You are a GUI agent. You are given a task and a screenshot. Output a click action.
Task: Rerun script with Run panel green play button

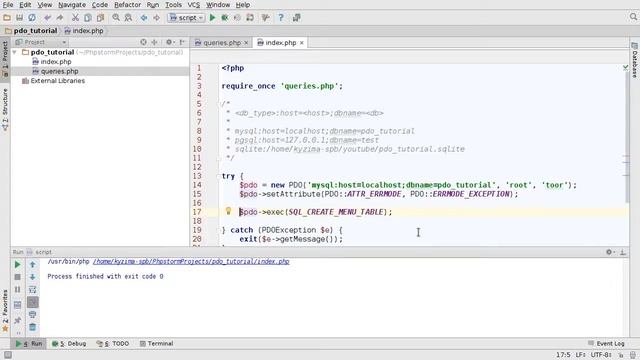coord(17,264)
